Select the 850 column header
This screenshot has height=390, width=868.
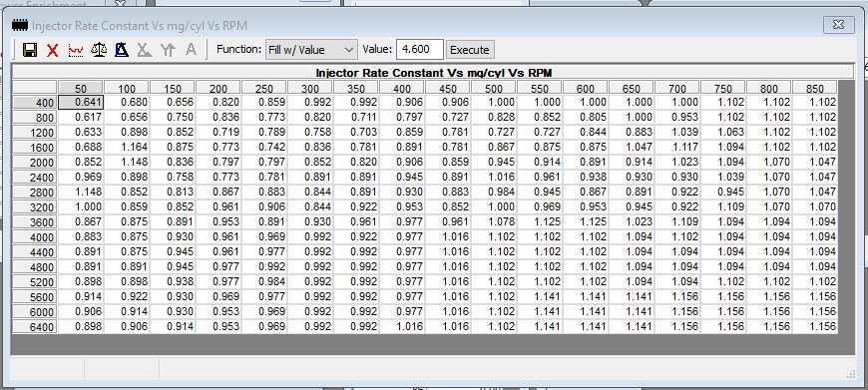(x=815, y=88)
